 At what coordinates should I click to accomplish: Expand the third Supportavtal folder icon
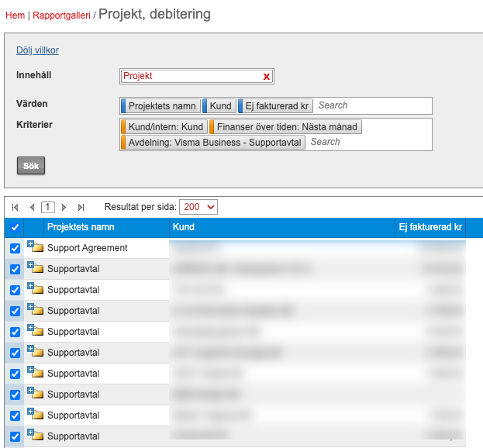click(x=35, y=309)
